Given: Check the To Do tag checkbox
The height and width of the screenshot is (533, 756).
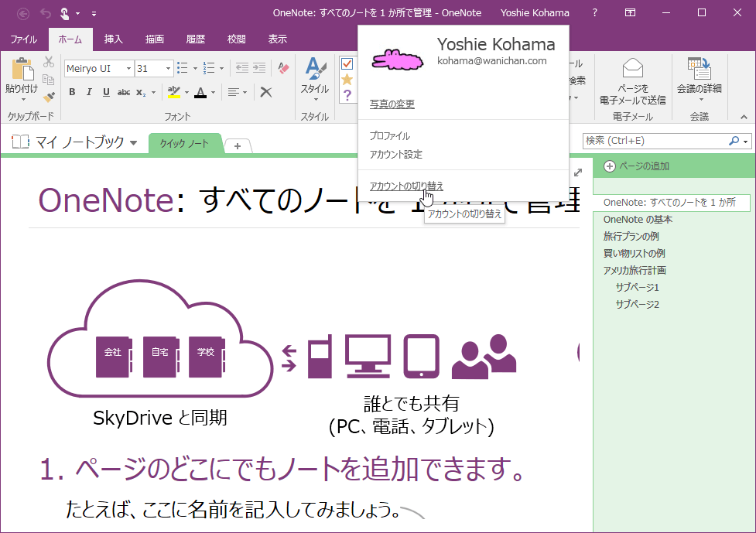Looking at the screenshot, I should coord(347,63).
